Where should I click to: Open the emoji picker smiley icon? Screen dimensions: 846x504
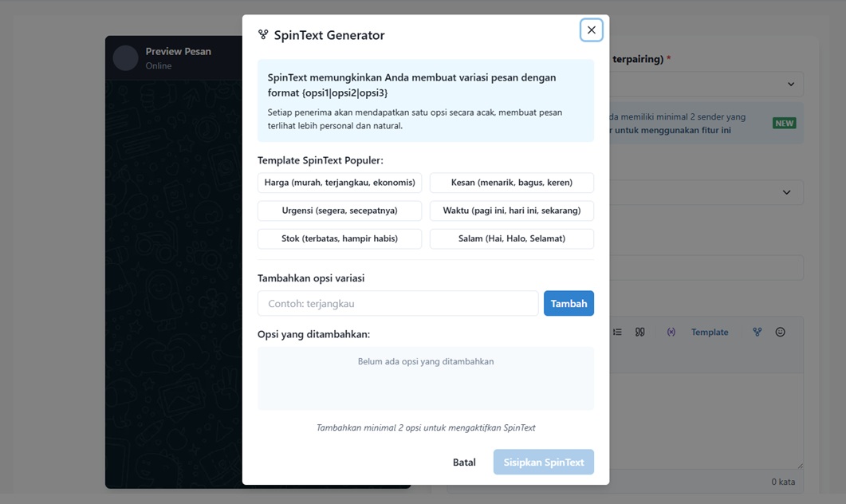pos(781,332)
